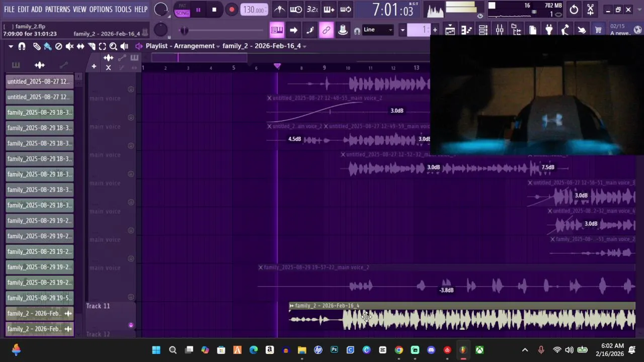
Task: Open the Piano roll icon
Action: 466,30
